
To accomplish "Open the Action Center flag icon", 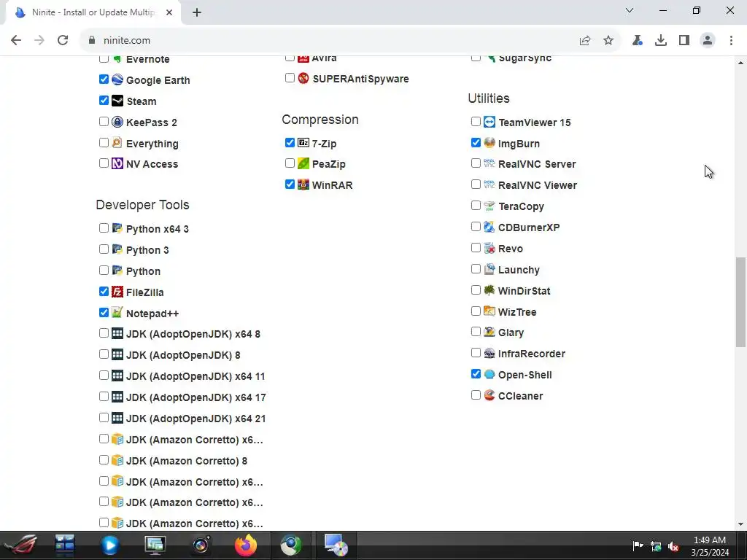I will 638,545.
